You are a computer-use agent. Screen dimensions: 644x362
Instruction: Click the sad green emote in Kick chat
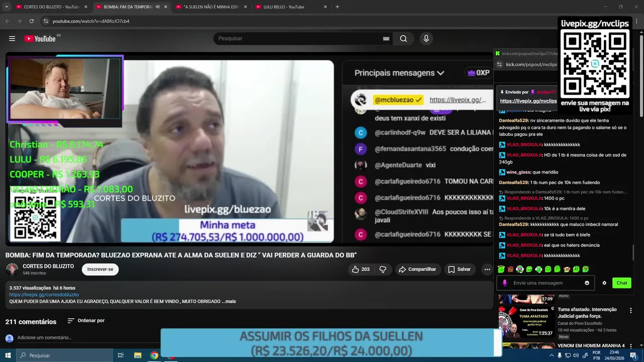point(586,269)
